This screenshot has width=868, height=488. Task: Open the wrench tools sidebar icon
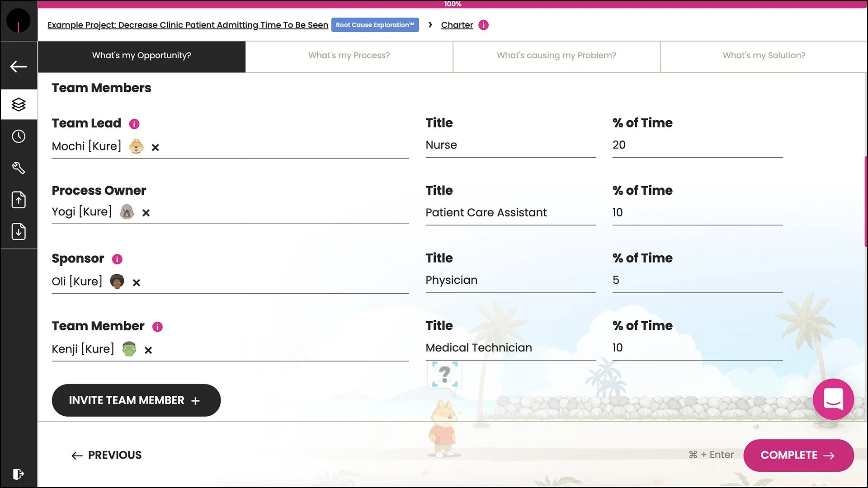click(x=19, y=168)
